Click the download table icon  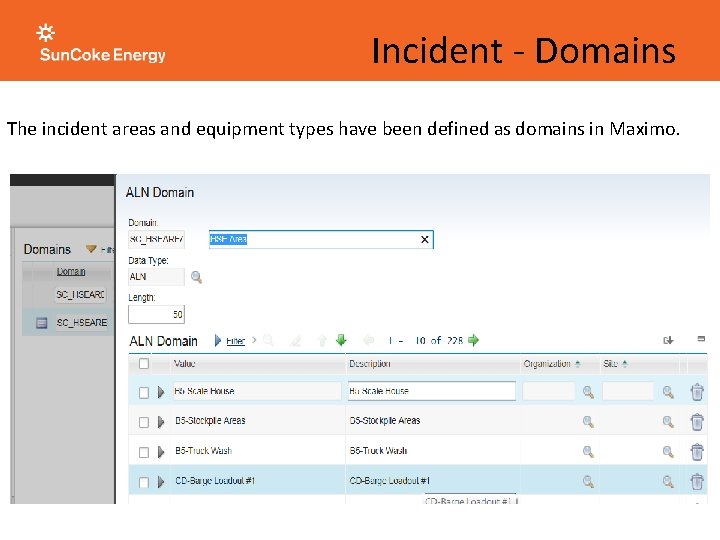coord(668,340)
